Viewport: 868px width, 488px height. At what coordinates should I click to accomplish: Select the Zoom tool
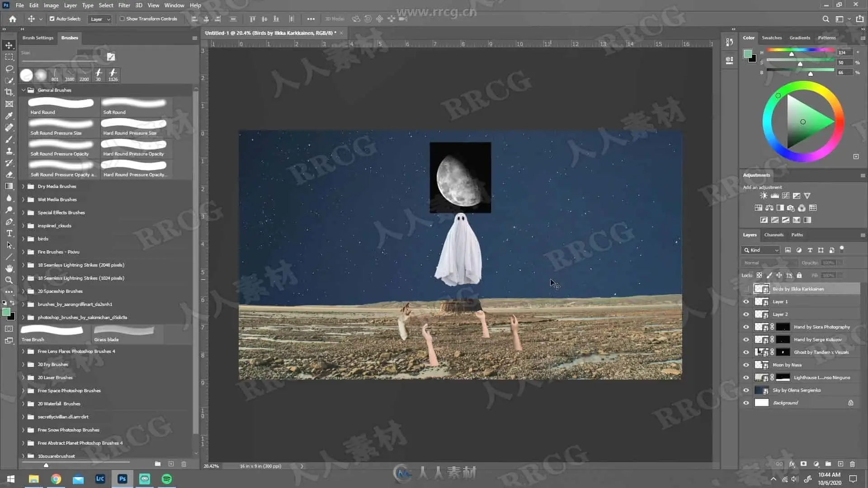pyautogui.click(x=9, y=280)
